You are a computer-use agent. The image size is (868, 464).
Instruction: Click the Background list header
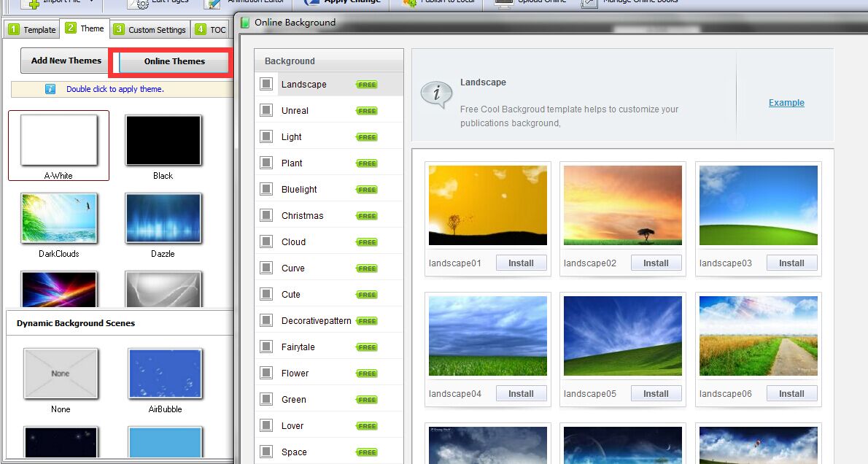[329, 61]
